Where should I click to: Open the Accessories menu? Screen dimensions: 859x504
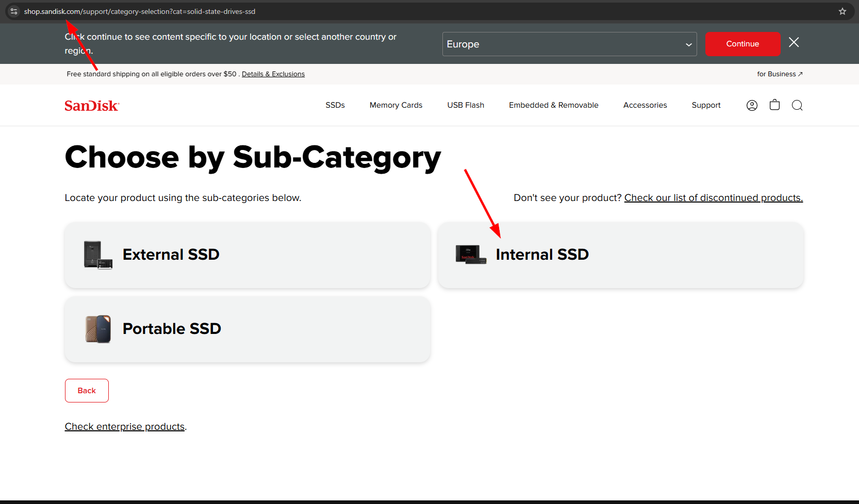tap(645, 105)
